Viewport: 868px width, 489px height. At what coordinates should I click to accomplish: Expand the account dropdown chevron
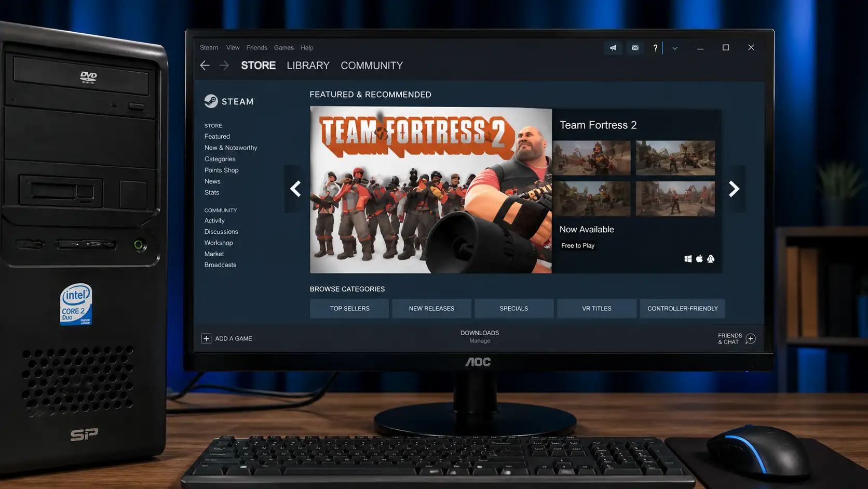(x=675, y=48)
